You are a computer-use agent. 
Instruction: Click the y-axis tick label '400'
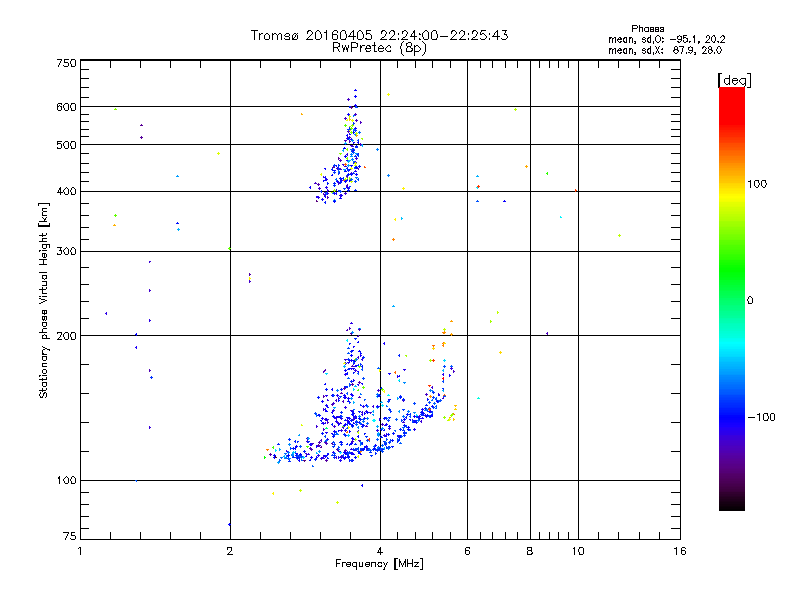pyautogui.click(x=66, y=191)
